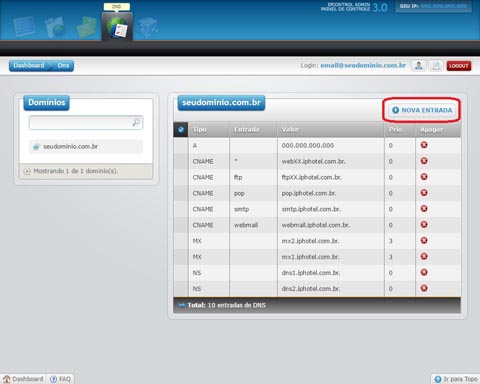Delete the CNAME smtp record

coord(424,209)
